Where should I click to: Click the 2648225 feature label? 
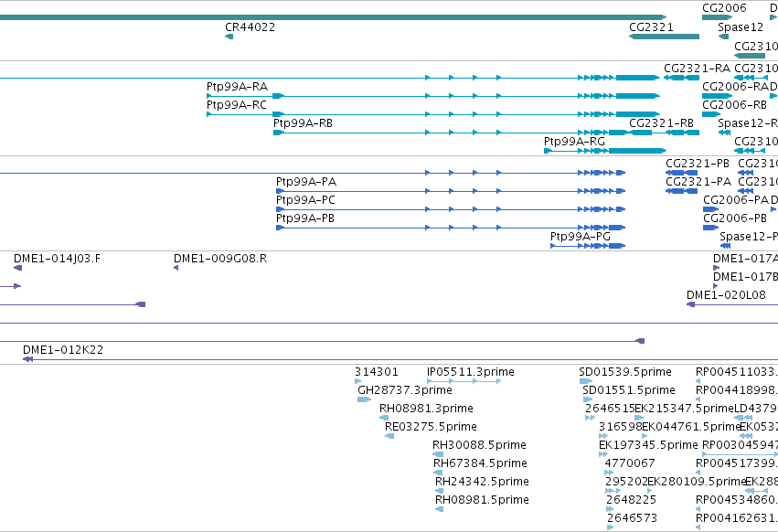pos(631,501)
